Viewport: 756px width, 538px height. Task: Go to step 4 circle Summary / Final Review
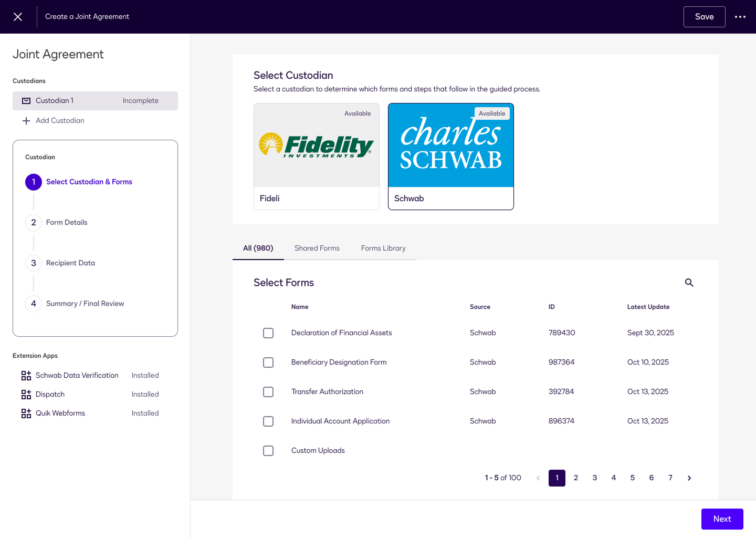pos(34,303)
